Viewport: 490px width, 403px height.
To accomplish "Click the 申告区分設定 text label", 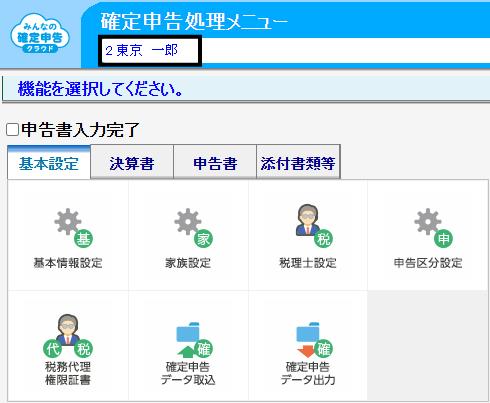I will coord(428,263).
